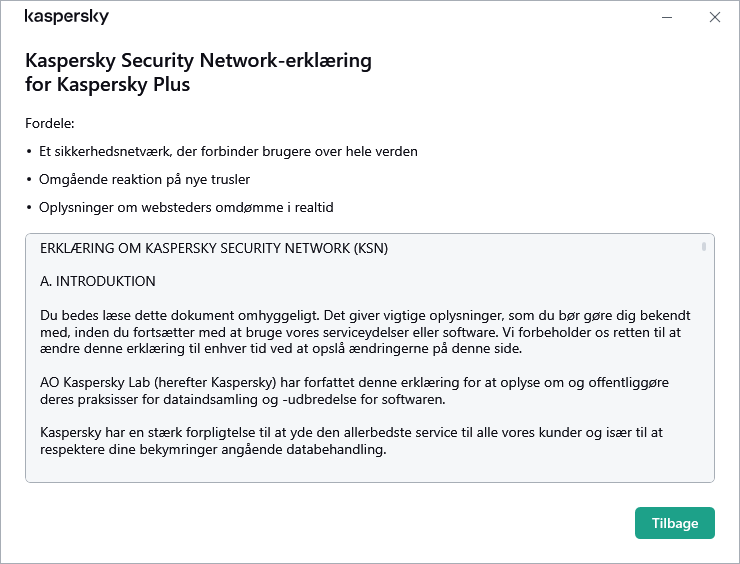Click the statement scrollbar thumb
The width and height of the screenshot is (740, 564).
pyautogui.click(x=704, y=245)
